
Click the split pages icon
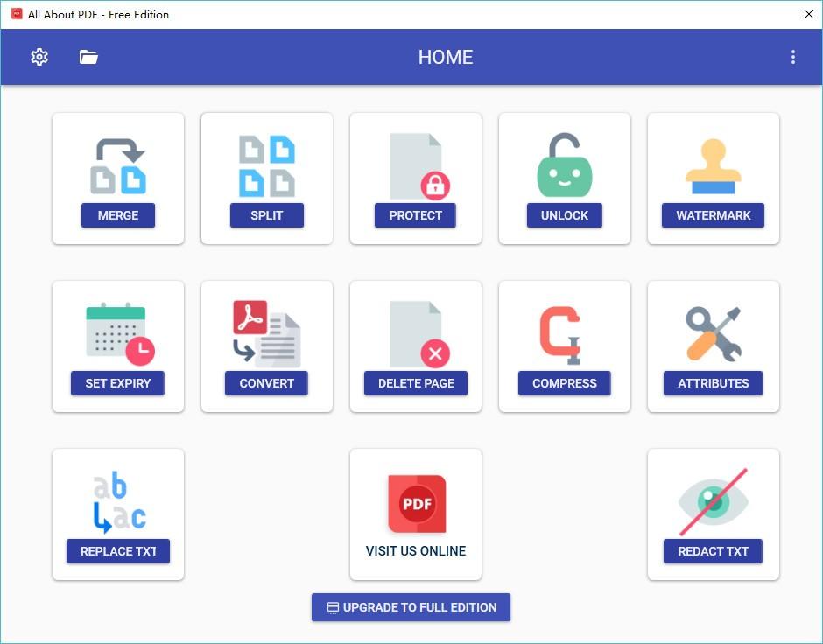267,166
